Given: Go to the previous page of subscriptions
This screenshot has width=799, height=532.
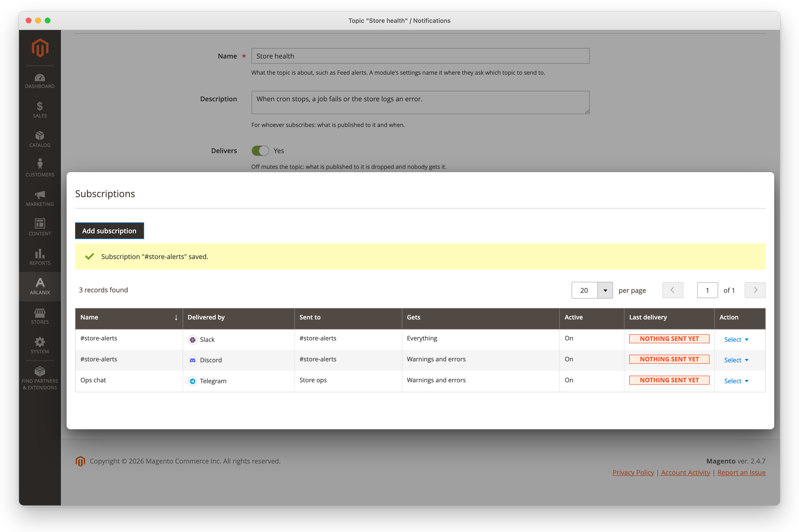Looking at the screenshot, I should tap(672, 290).
